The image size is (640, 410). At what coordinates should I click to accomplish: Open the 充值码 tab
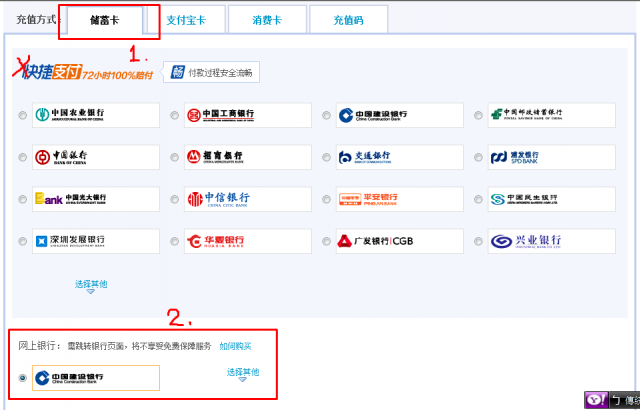[348, 20]
